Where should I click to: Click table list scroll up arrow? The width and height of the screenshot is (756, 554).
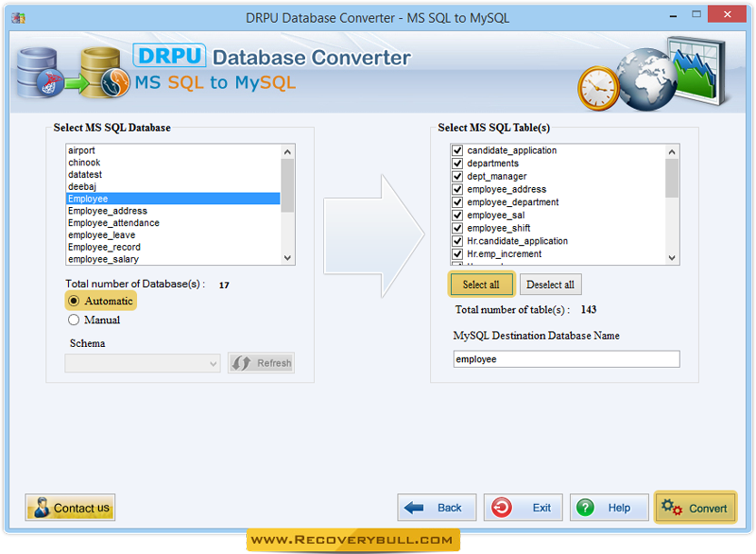[x=672, y=152]
